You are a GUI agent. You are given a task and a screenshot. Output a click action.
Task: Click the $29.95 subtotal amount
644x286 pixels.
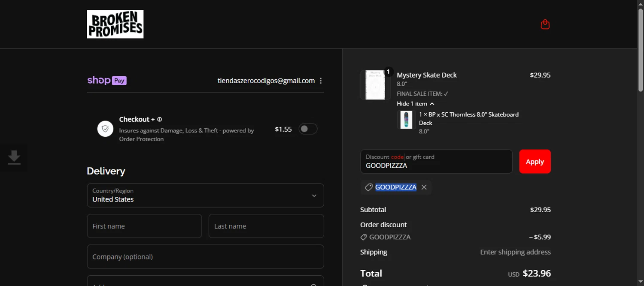point(540,210)
